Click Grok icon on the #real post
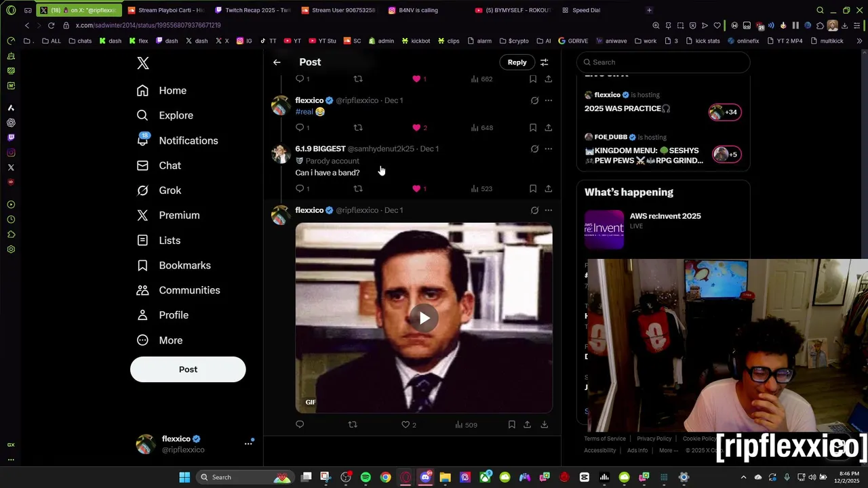 (534, 100)
